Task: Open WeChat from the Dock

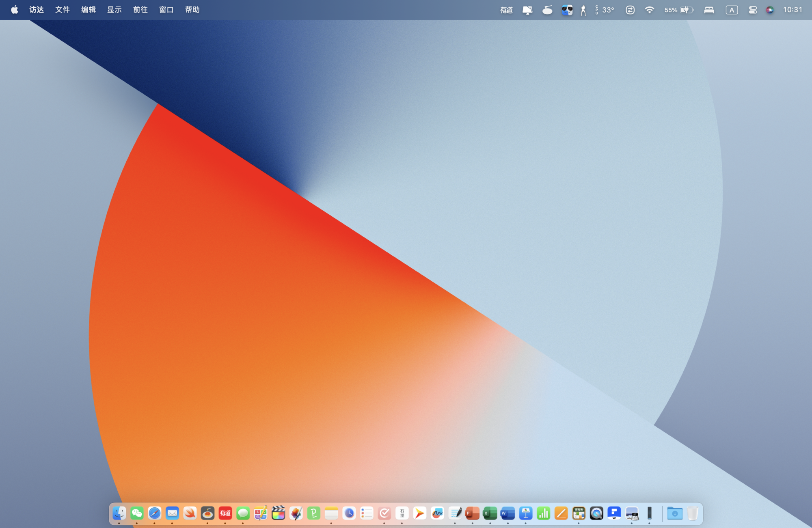Action: (137, 513)
